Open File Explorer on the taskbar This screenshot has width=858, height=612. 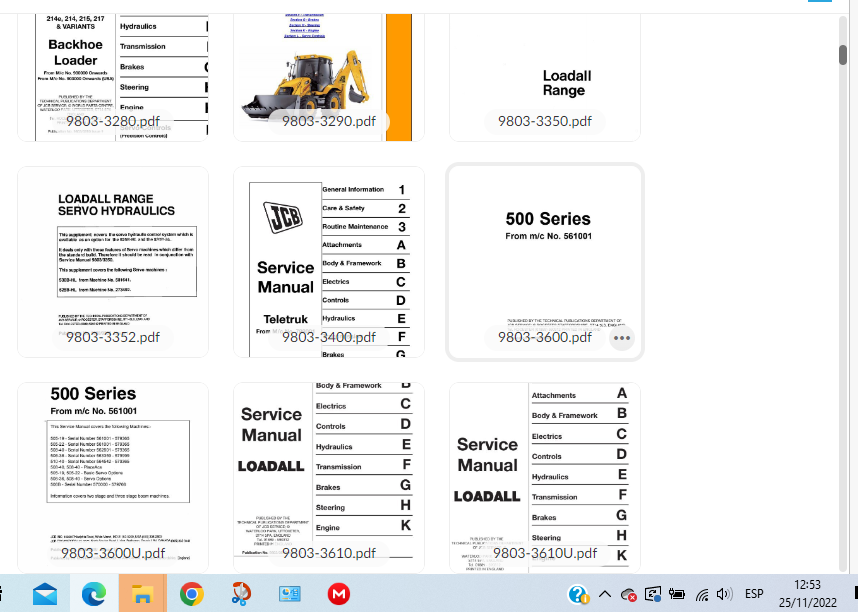click(x=142, y=594)
